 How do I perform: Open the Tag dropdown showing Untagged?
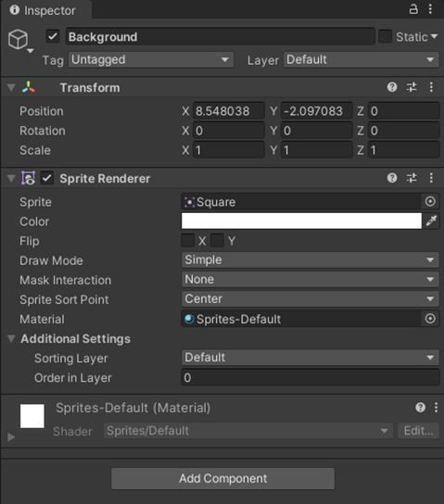(151, 60)
